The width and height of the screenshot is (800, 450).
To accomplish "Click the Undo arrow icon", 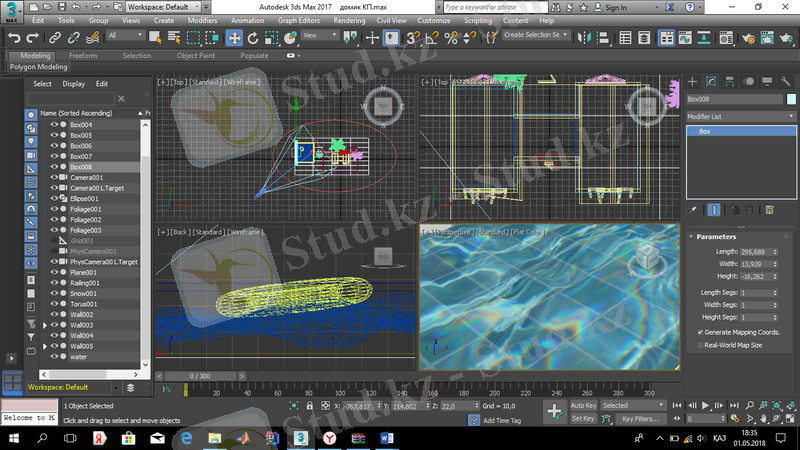I will coord(14,37).
